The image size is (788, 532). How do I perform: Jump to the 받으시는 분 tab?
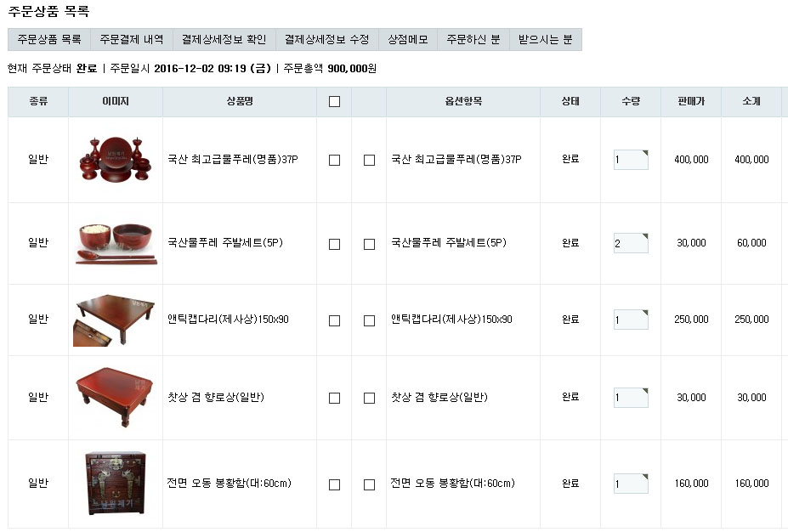pyautogui.click(x=545, y=40)
